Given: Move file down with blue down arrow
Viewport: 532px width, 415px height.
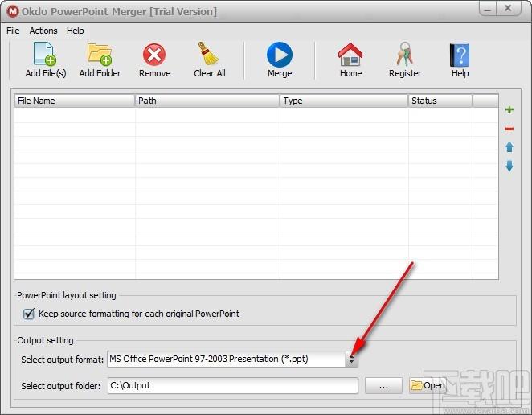Looking at the screenshot, I should (509, 166).
